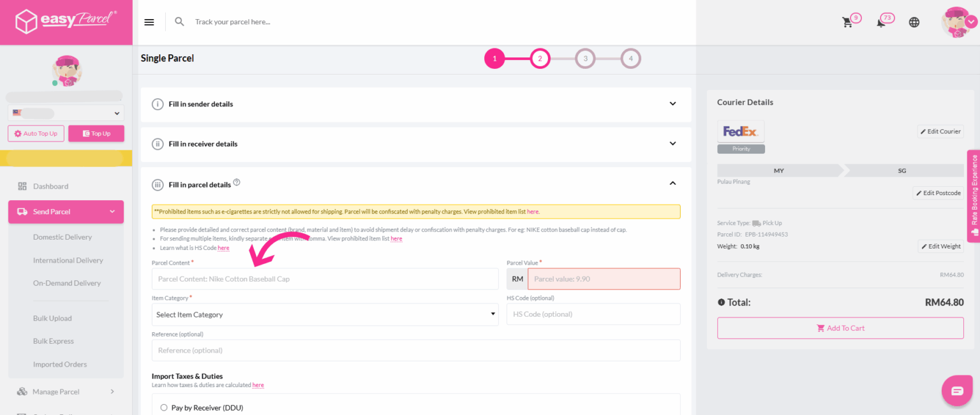This screenshot has width=980, height=415.
Task: Click the Edit Courier button
Action: pos(940,131)
